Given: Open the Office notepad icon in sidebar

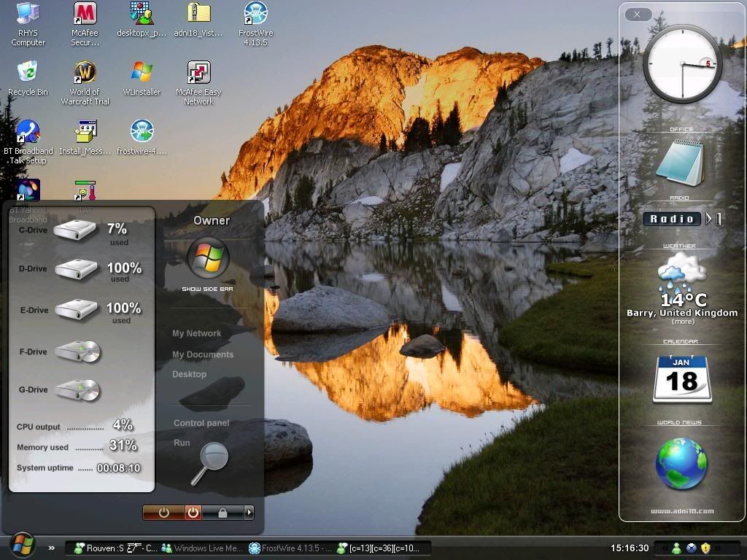Looking at the screenshot, I should [x=679, y=163].
